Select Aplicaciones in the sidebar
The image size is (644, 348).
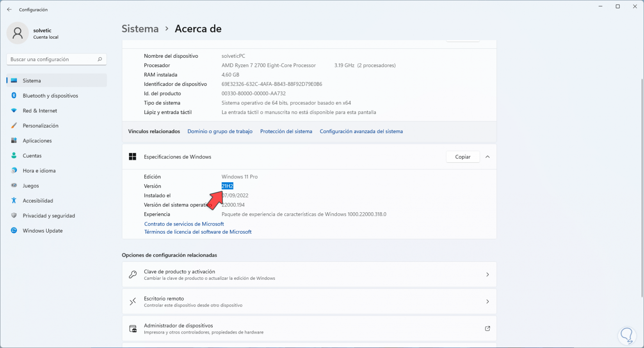click(57, 141)
